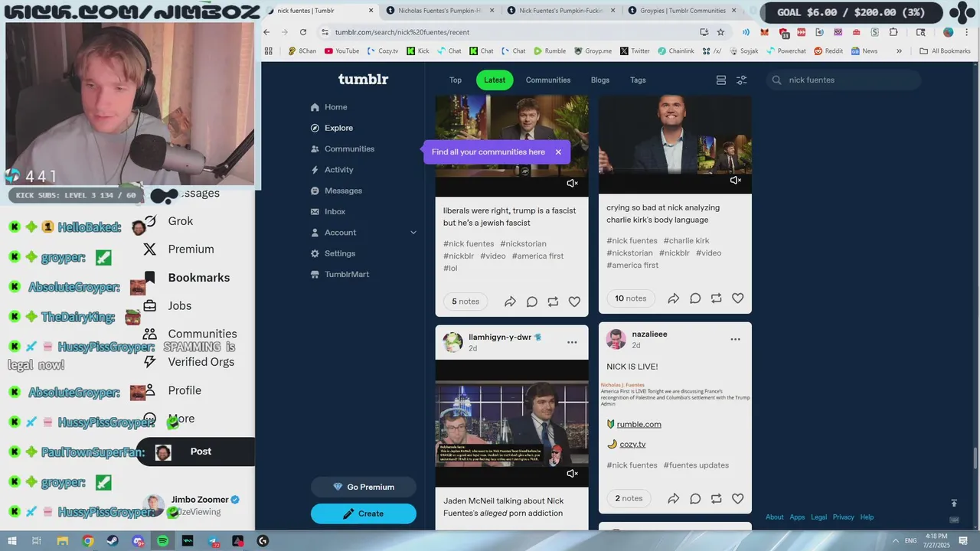Unmute the Jaden McNeil video
Viewport: 980px width, 551px height.
point(572,474)
